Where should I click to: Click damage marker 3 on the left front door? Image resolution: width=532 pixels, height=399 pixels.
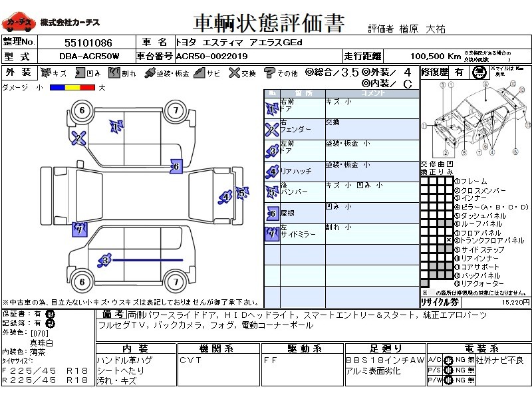[x=104, y=261]
